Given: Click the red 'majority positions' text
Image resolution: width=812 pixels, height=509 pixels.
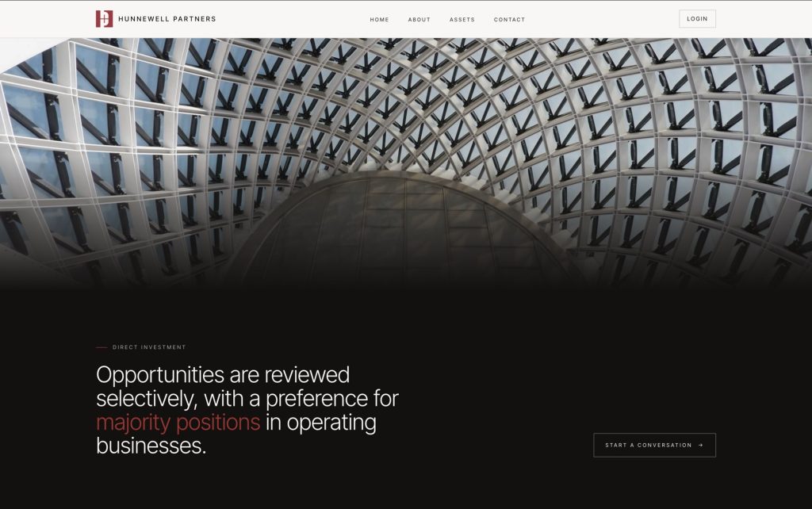Looking at the screenshot, I should tap(178, 423).
